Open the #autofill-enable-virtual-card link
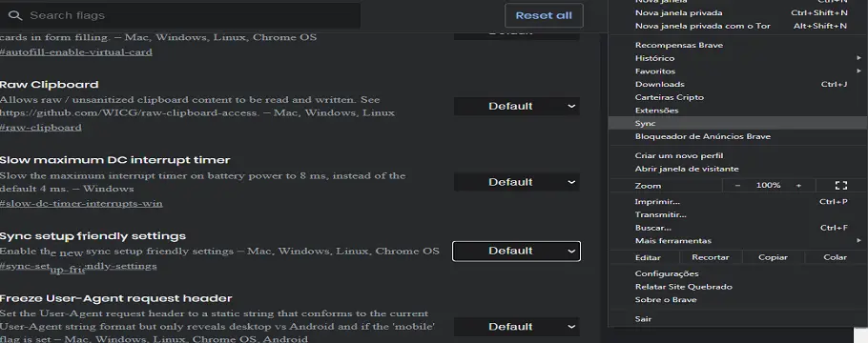 pos(76,52)
